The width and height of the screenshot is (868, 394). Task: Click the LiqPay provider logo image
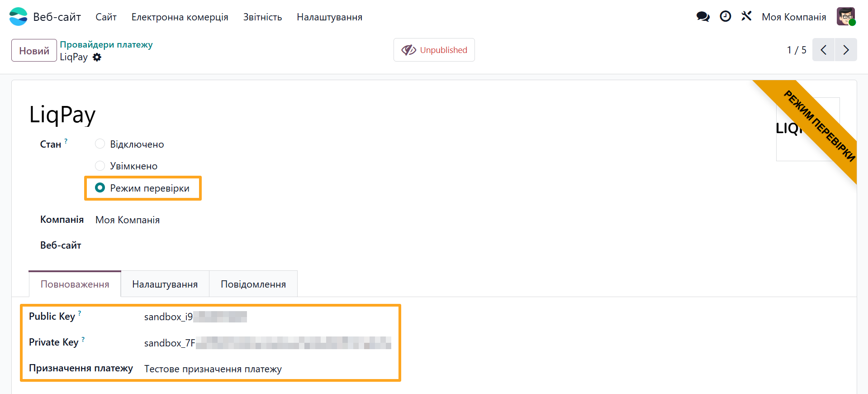[x=808, y=129]
